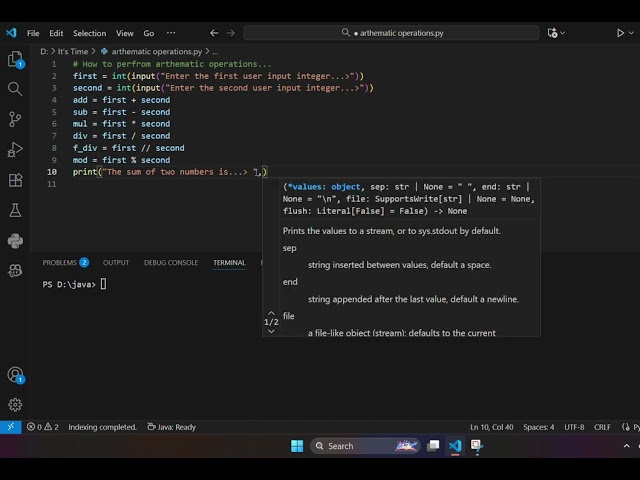Screen dimensions: 640x480
Task: Click the command center search box
Action: tap(391, 33)
